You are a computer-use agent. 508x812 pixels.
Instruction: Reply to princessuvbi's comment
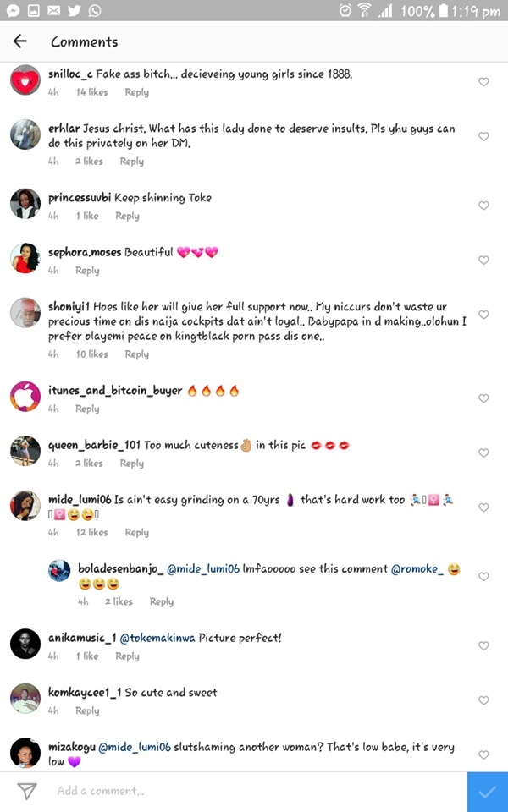[x=127, y=217]
